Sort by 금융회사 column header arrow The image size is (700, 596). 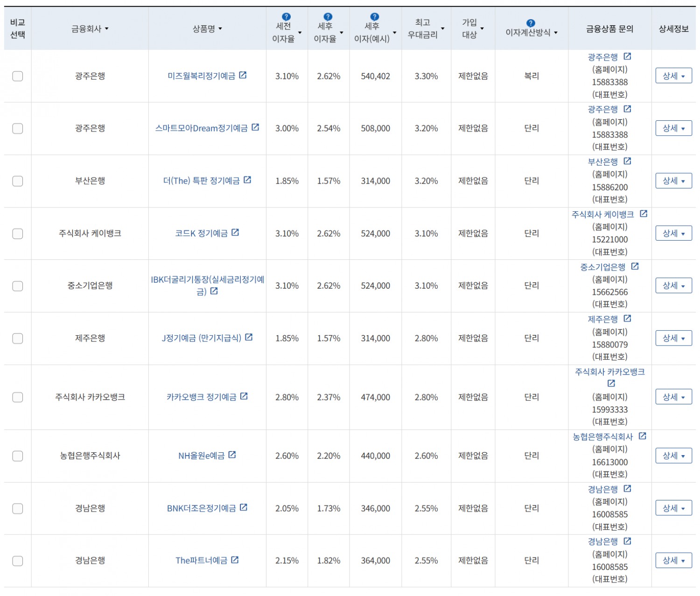(106, 29)
